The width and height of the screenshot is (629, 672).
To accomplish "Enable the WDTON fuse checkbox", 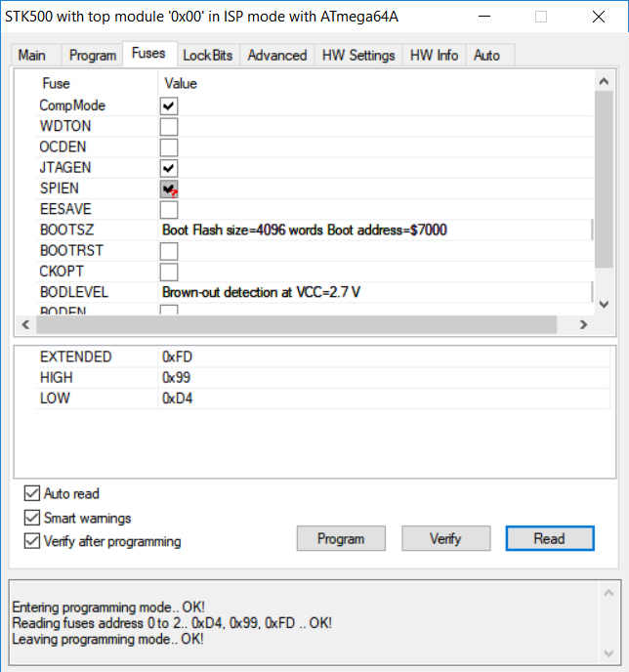I will click(169, 127).
